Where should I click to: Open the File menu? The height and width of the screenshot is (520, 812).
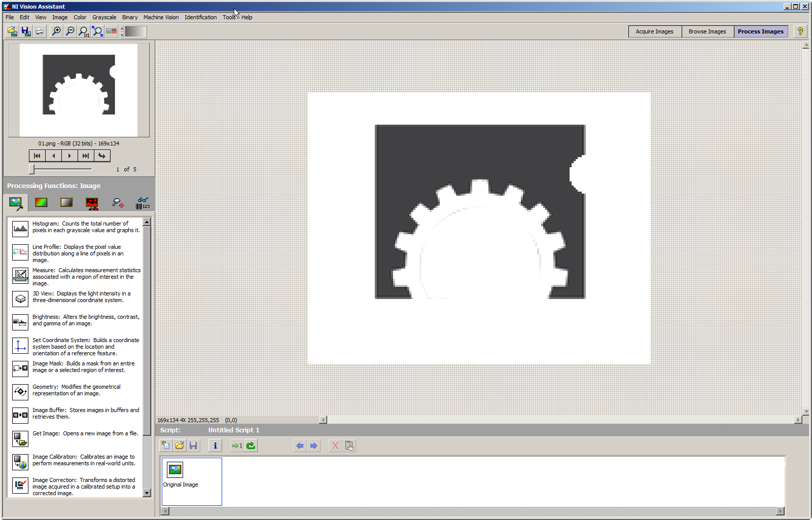(10, 17)
